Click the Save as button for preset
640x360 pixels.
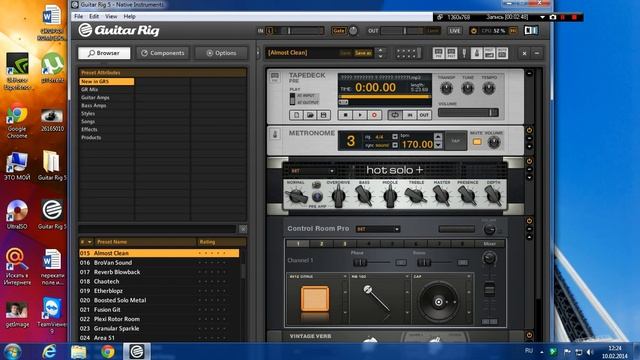click(x=363, y=53)
